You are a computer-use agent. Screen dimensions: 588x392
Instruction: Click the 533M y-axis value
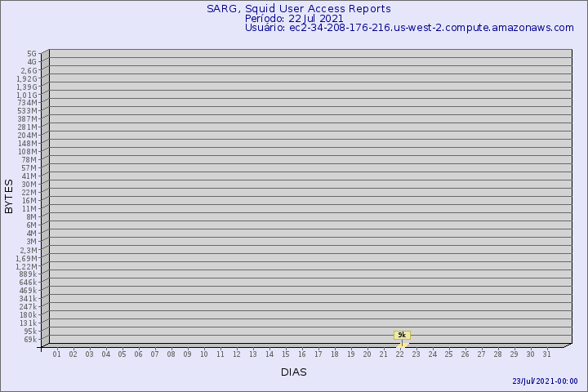28,111
